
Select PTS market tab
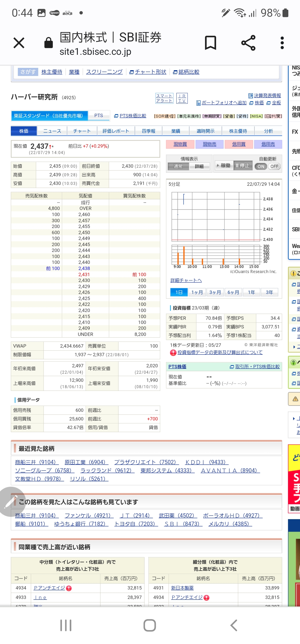click(x=99, y=115)
